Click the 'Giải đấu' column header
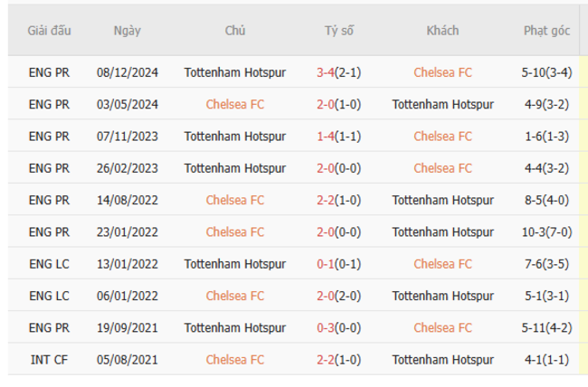Viewport: 588px width, 387px height. 49,31
